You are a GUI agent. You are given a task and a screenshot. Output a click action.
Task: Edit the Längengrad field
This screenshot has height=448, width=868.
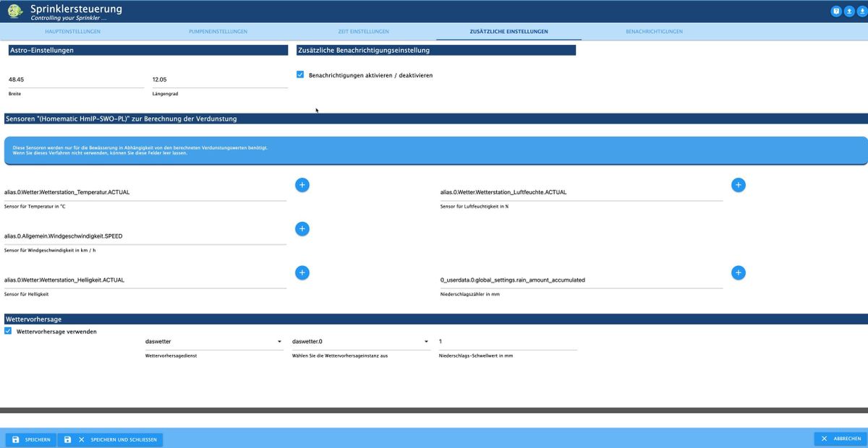click(x=219, y=79)
